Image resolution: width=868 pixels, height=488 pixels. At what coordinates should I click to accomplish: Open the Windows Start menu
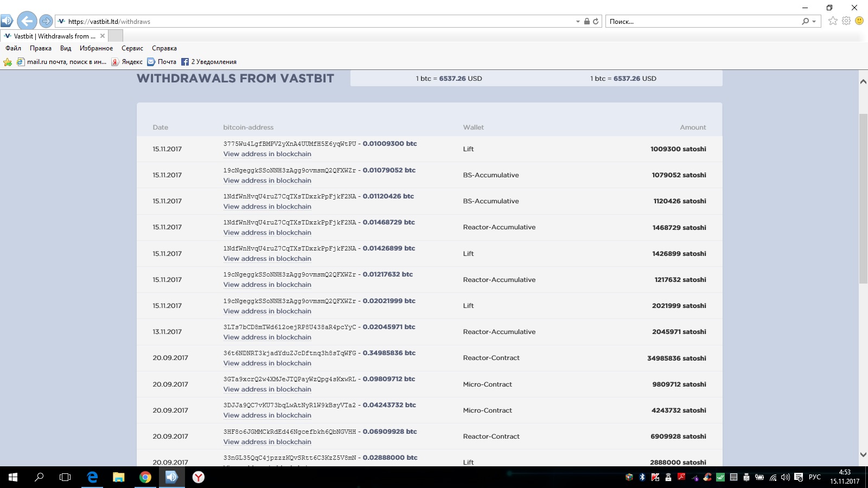[13, 477]
